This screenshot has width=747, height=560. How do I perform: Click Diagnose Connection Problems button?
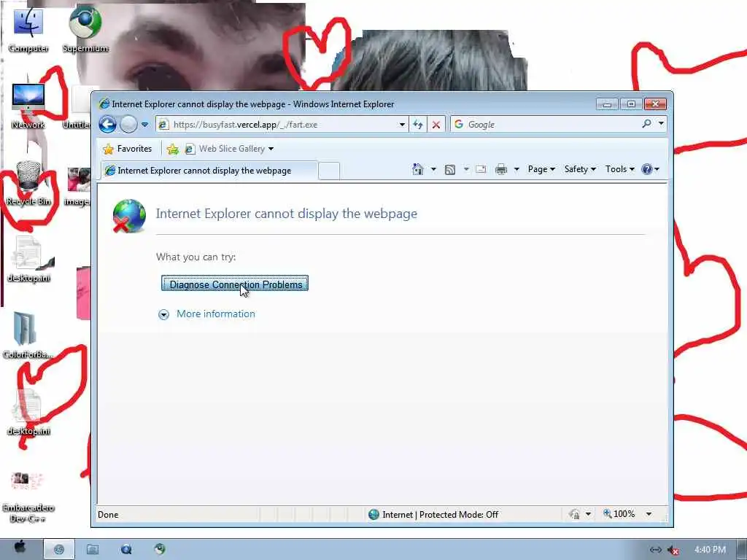click(x=235, y=284)
